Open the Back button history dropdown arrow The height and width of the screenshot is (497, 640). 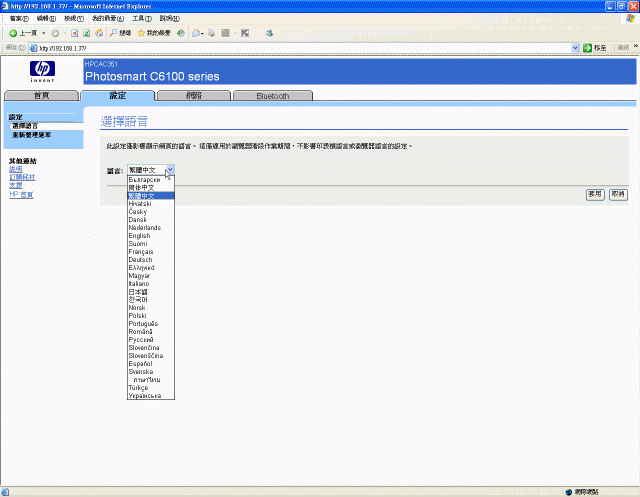(44, 33)
